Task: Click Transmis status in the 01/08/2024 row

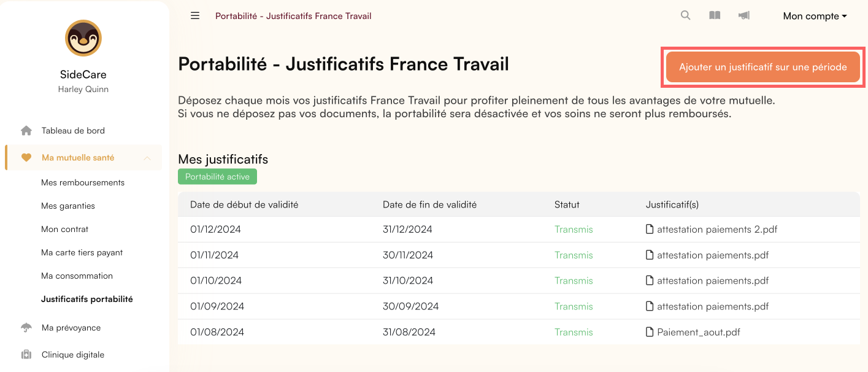Action: click(x=574, y=332)
